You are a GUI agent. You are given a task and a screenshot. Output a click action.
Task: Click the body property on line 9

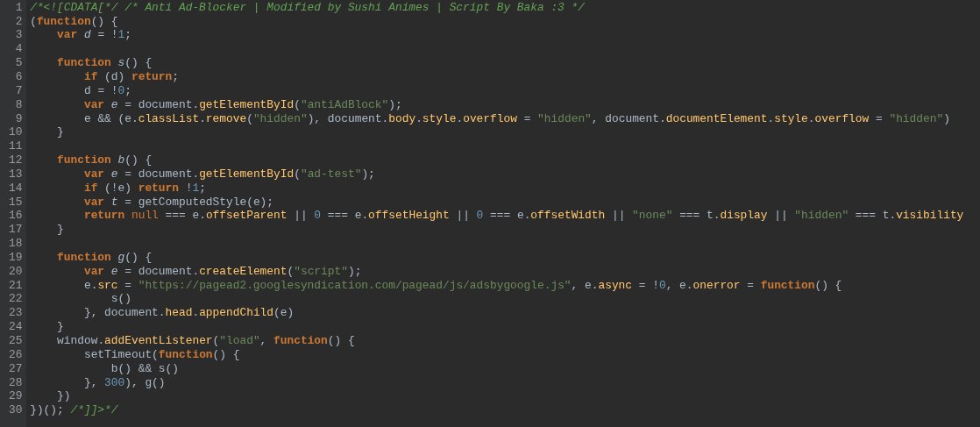pos(401,118)
